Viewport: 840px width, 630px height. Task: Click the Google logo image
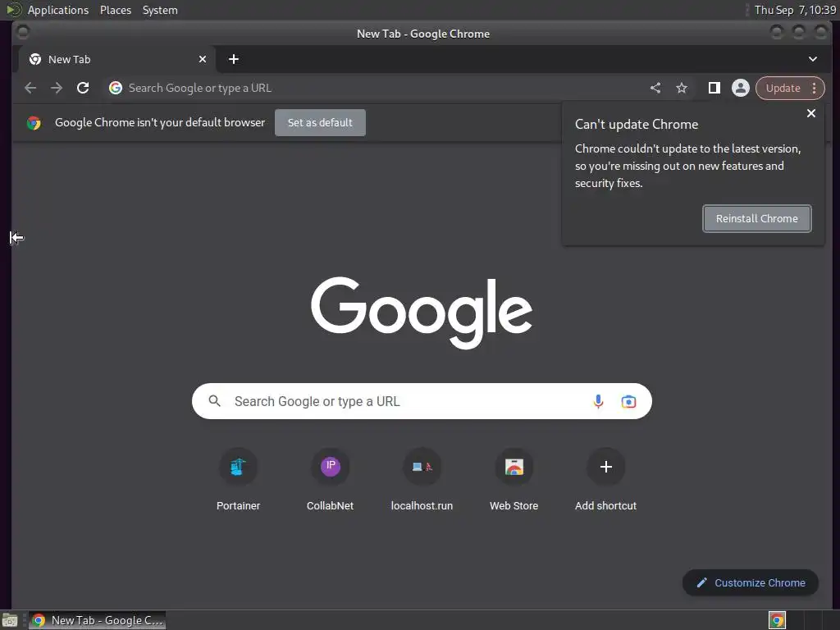click(422, 313)
